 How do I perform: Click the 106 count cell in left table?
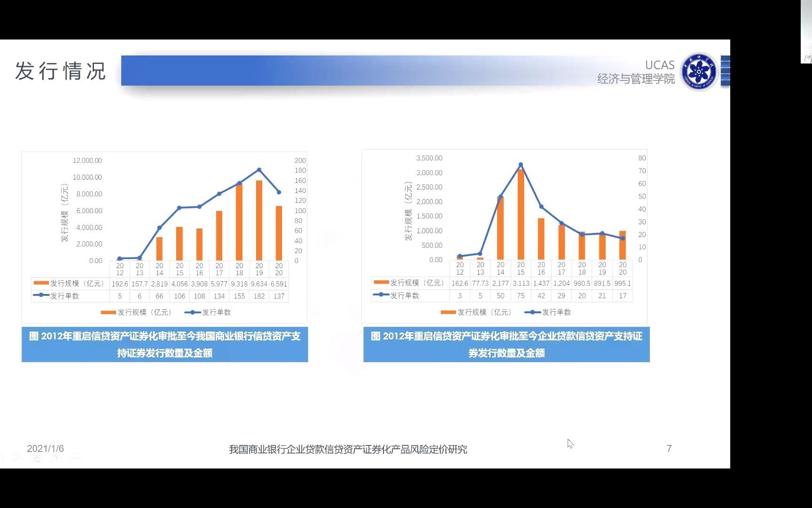coord(180,296)
